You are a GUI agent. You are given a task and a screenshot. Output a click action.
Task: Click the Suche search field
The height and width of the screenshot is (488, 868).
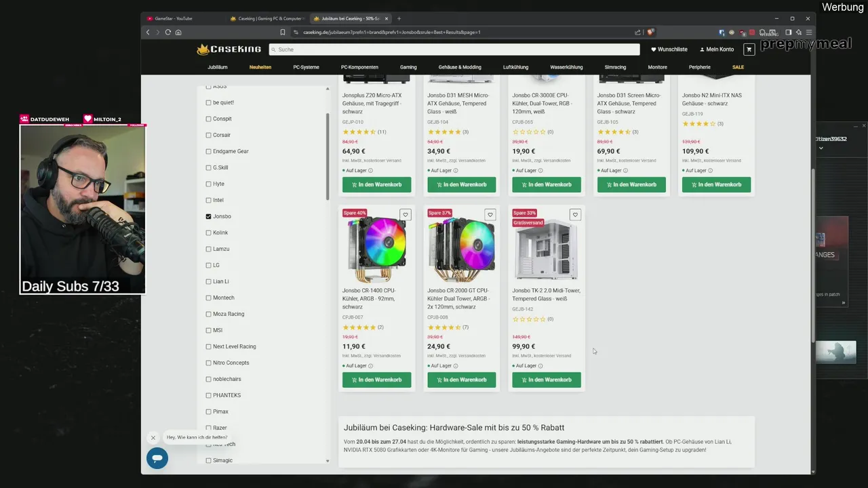(x=454, y=49)
